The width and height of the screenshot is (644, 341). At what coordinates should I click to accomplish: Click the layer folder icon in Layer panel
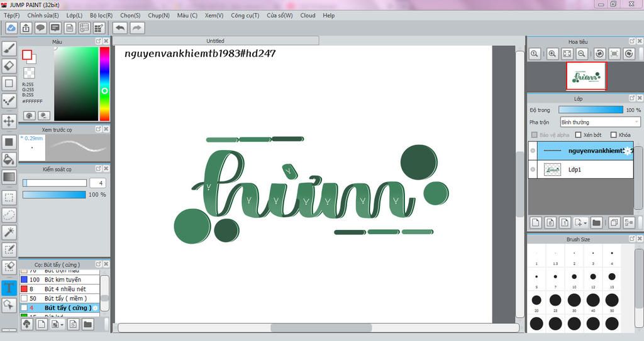[x=596, y=222]
